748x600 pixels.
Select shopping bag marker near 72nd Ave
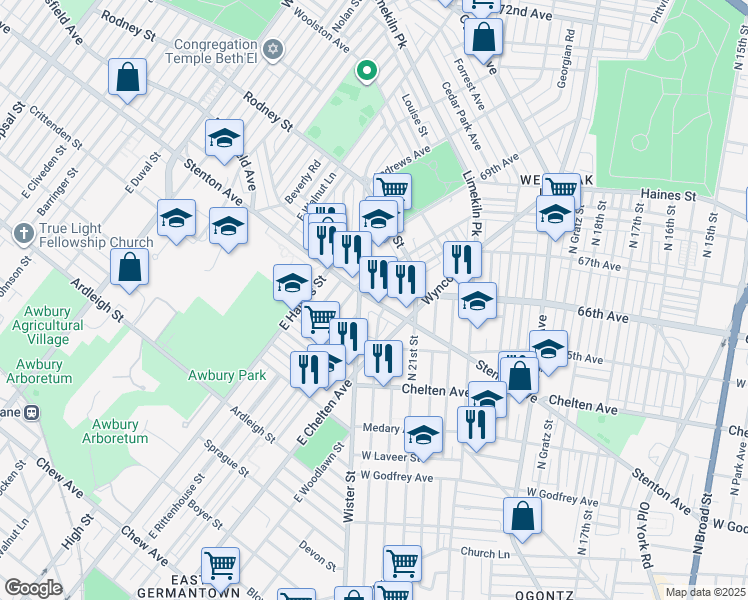pos(484,40)
